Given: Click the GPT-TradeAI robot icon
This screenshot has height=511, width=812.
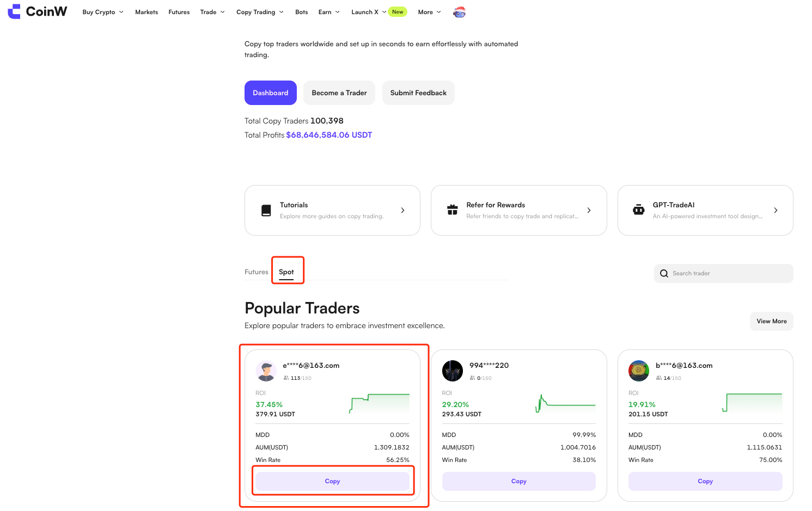Looking at the screenshot, I should tap(639, 210).
